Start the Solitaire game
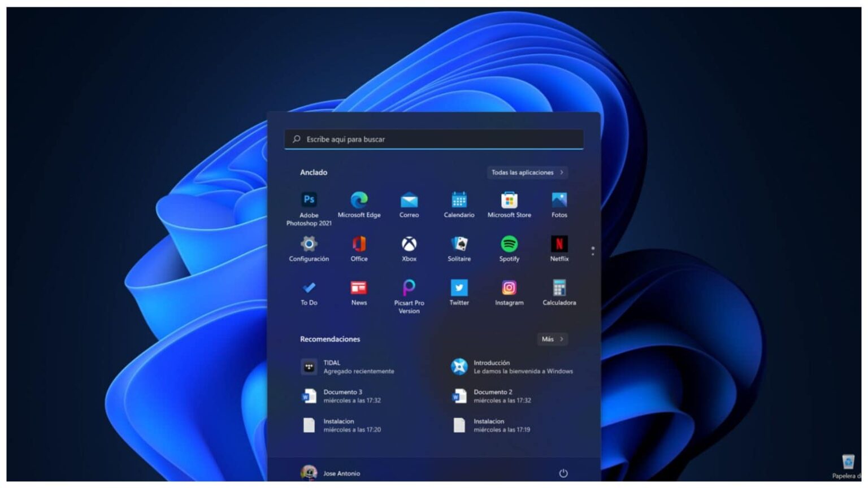Image resolution: width=868 pixels, height=488 pixels. coord(459,249)
